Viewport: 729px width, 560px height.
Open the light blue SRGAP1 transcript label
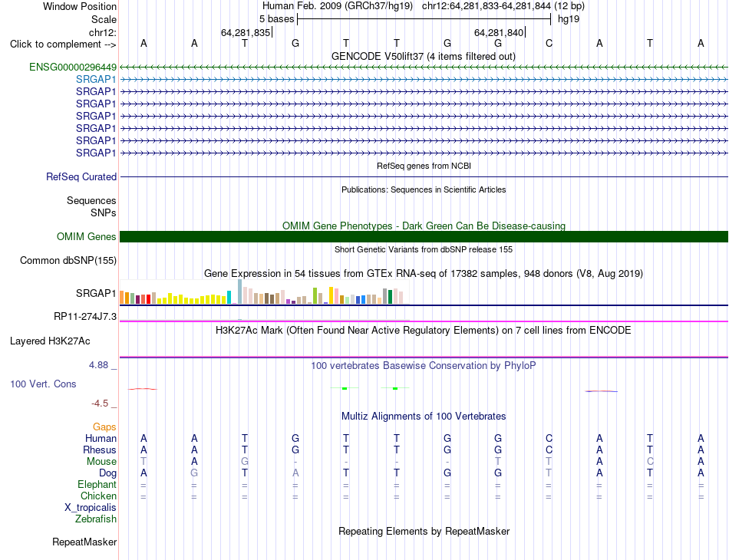(x=96, y=80)
